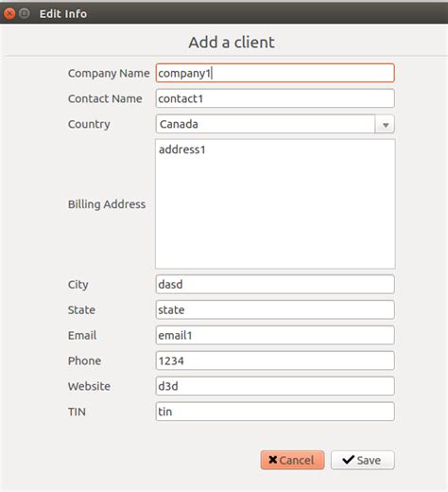This screenshot has width=448, height=492.
Task: Select the Canada country combo box
Action: (275, 124)
